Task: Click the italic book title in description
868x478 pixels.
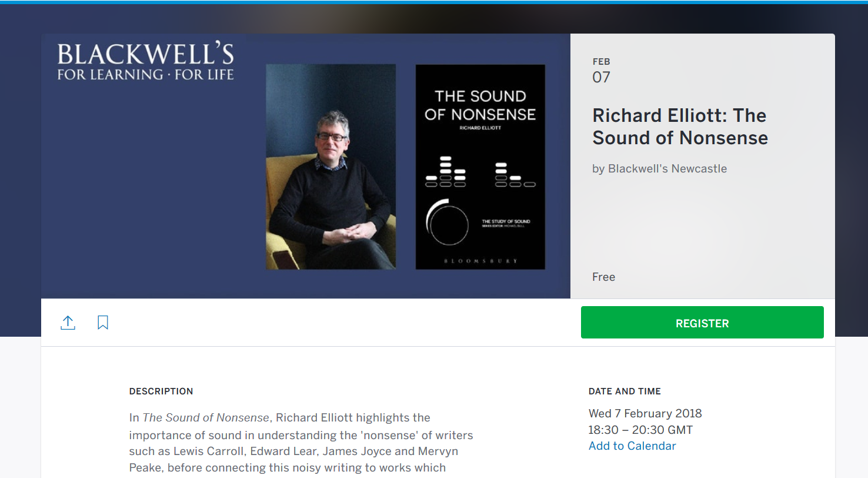Action: pos(206,418)
